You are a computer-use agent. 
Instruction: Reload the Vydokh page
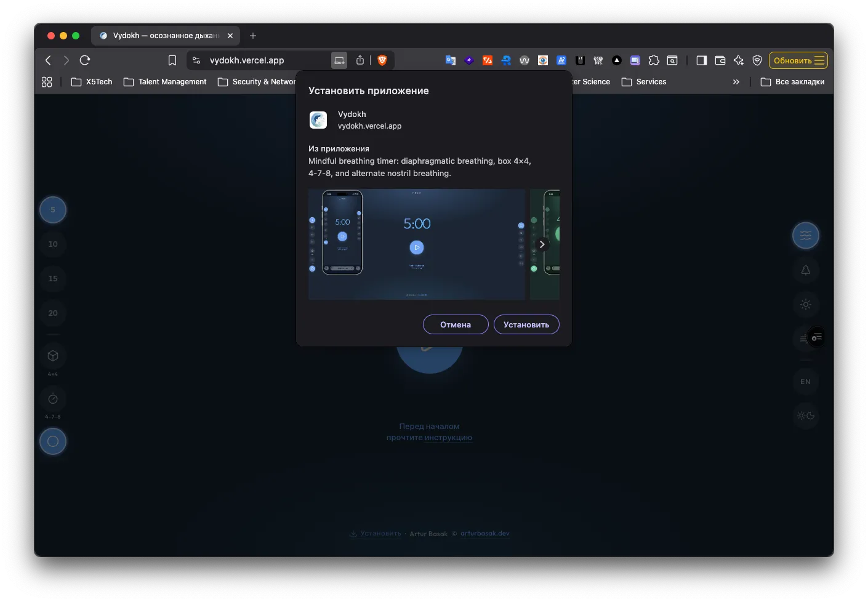[85, 60]
